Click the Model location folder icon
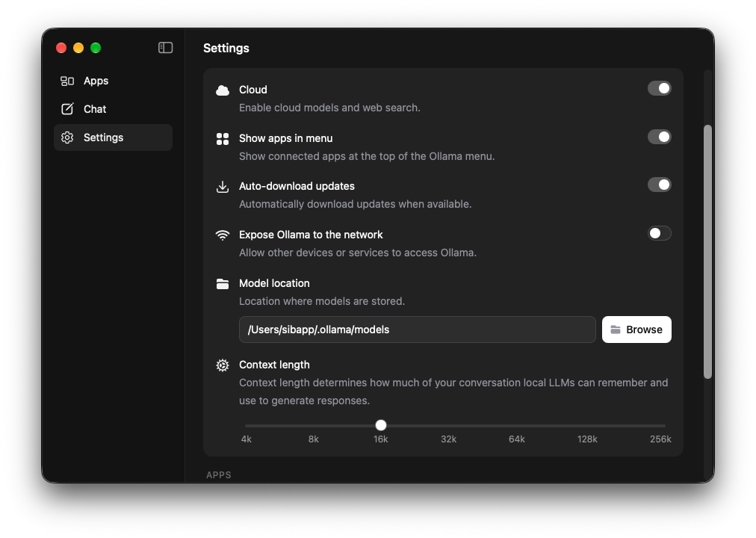 tap(223, 284)
